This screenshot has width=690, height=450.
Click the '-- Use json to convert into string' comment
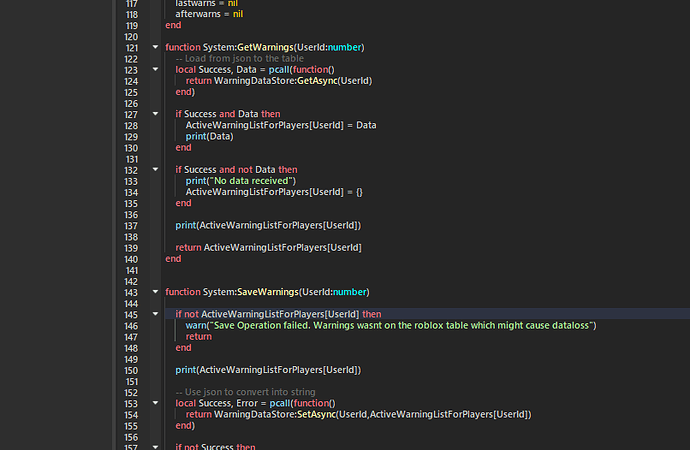click(x=245, y=392)
